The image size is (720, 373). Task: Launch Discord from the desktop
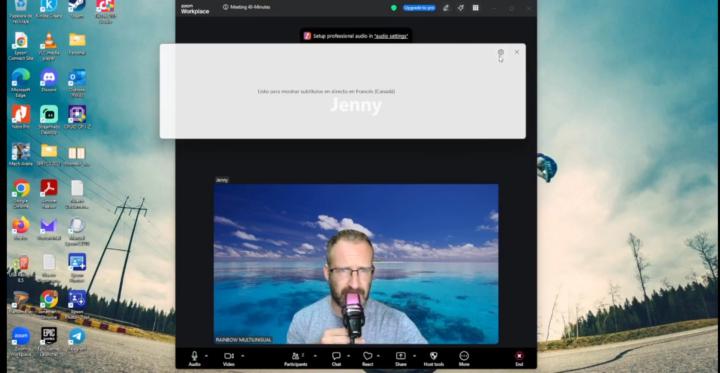click(49, 80)
